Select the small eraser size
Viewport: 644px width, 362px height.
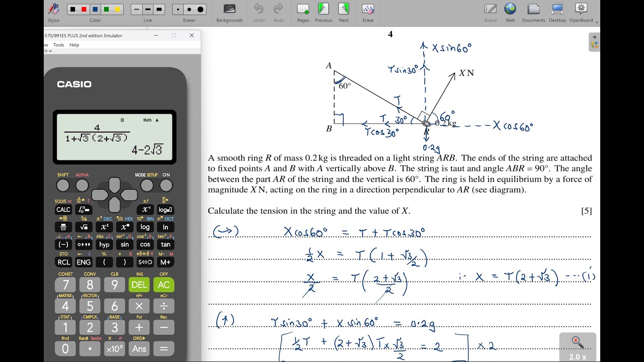pos(178,10)
